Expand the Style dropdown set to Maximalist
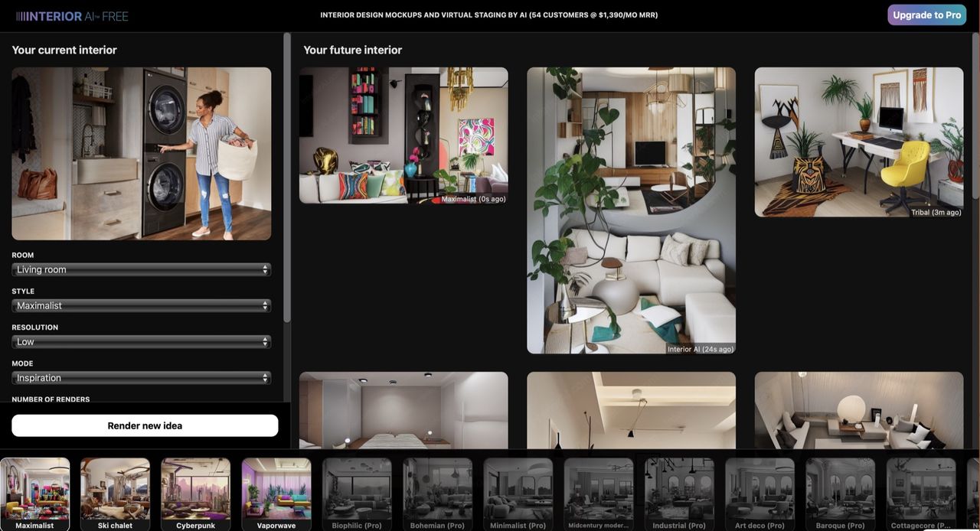980x531 pixels. [141, 305]
